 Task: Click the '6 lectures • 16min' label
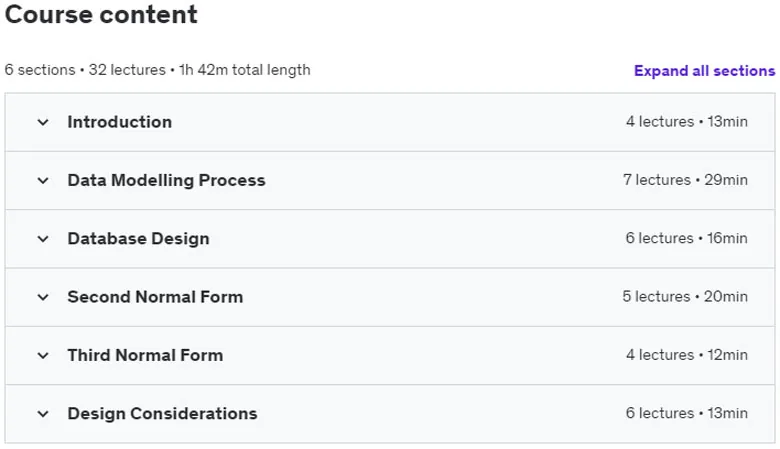(686, 238)
